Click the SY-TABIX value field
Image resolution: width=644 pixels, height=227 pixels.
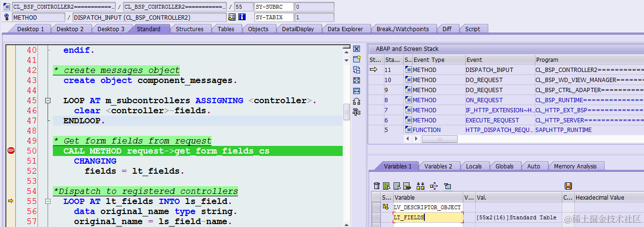(314, 17)
